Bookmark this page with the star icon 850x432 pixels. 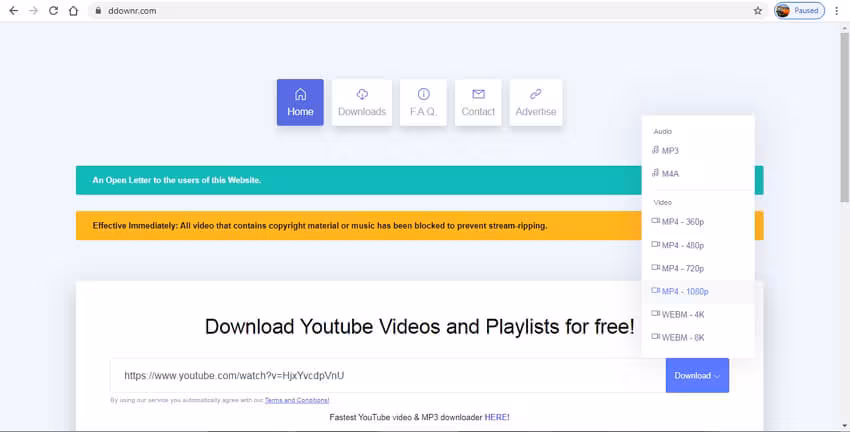tap(758, 11)
